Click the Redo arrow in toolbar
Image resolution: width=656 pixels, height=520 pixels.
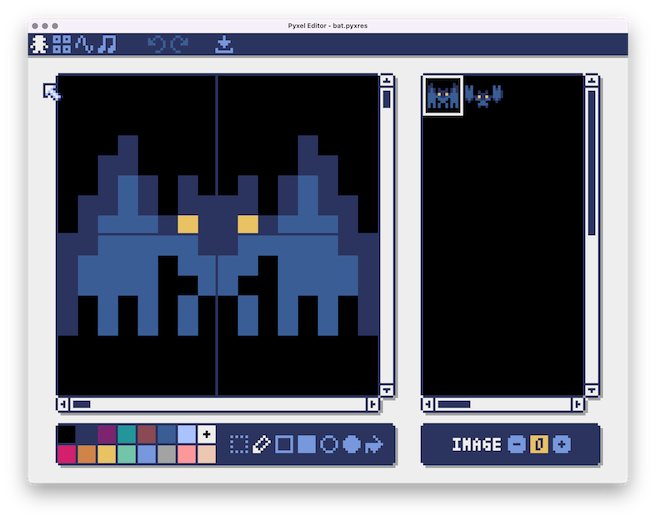(179, 44)
